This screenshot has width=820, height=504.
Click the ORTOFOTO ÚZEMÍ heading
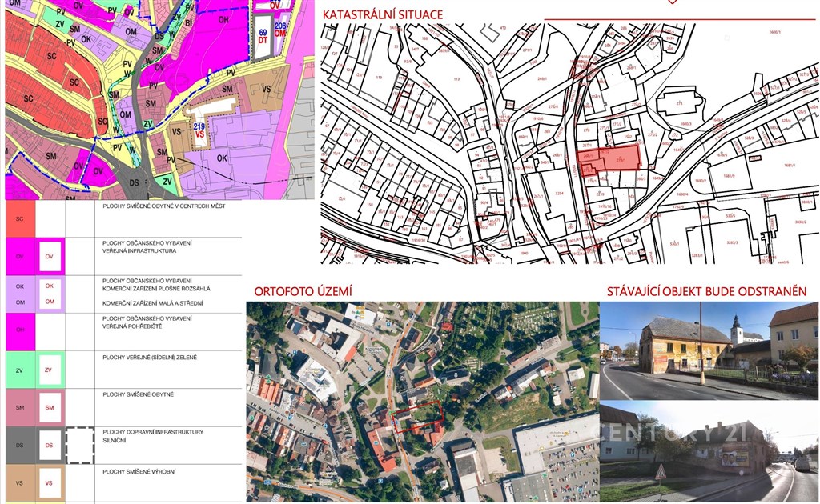coord(299,291)
